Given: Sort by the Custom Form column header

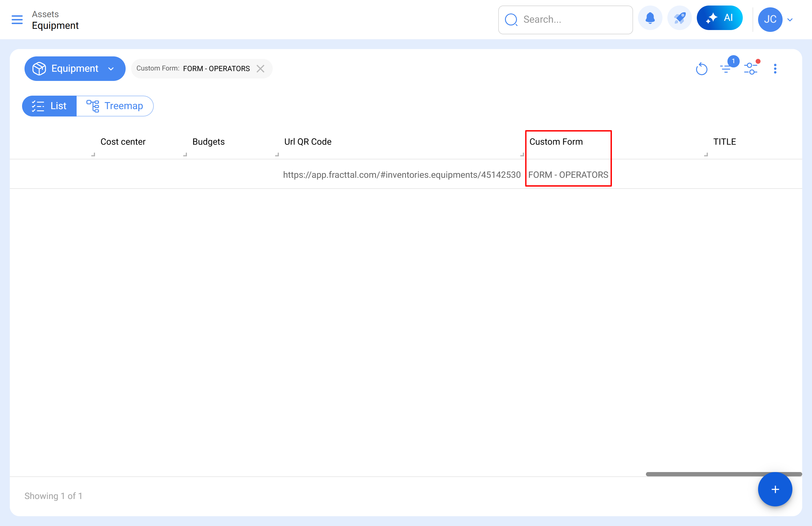Looking at the screenshot, I should coord(556,142).
